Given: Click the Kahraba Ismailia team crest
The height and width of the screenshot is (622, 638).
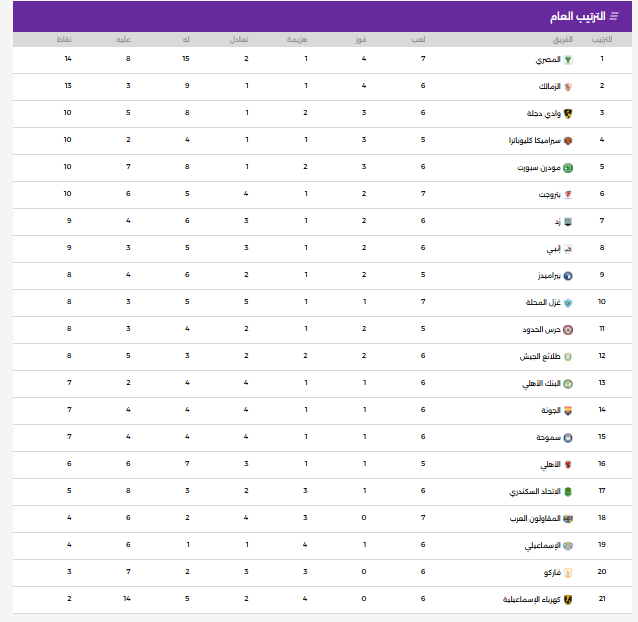Looking at the screenshot, I should pyautogui.click(x=568, y=600).
